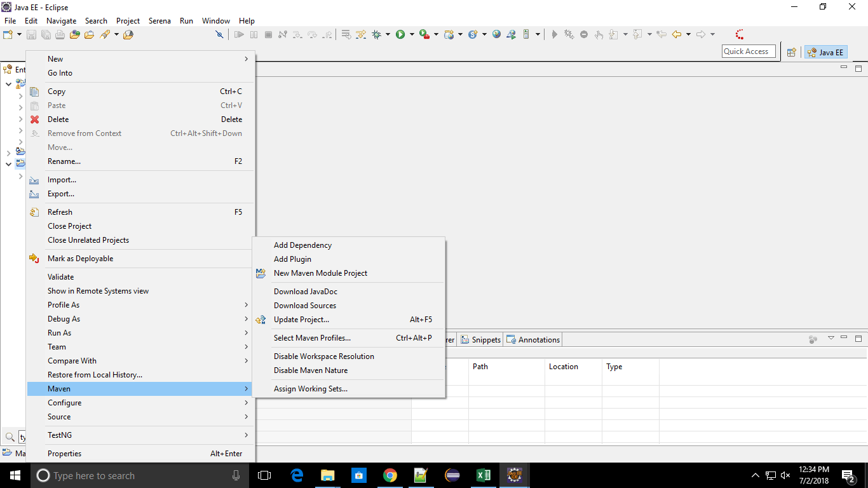Open the External Tools dropdown arrow

[436, 34]
